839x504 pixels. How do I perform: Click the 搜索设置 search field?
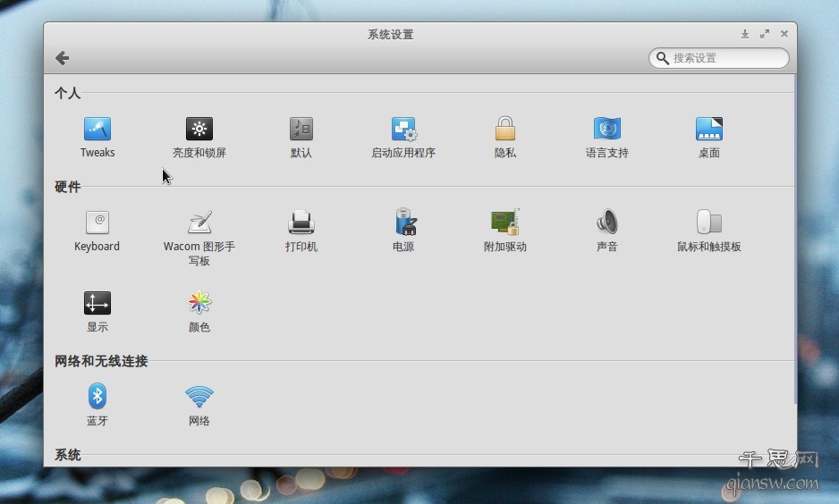pyautogui.click(x=718, y=58)
